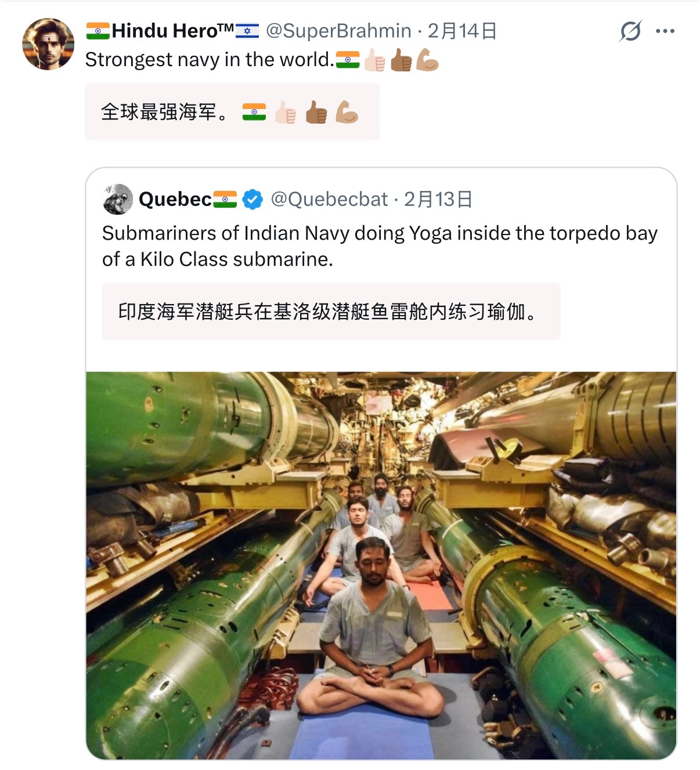Click the 2月14日 timestamp
This screenshot has height=770, width=700.
click(x=462, y=31)
